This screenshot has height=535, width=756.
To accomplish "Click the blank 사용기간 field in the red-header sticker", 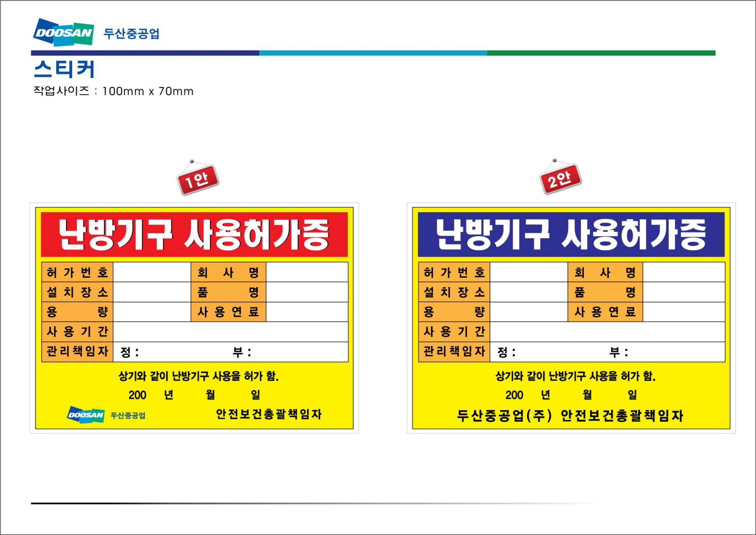I will click(230, 332).
